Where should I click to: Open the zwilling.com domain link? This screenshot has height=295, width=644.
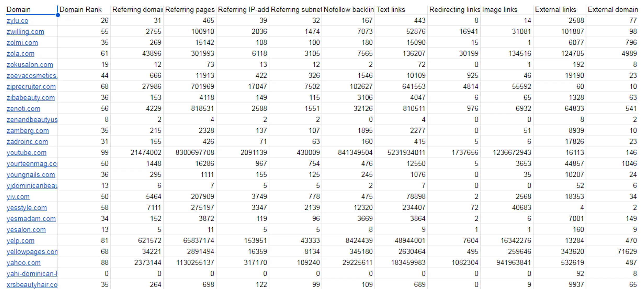click(x=25, y=32)
